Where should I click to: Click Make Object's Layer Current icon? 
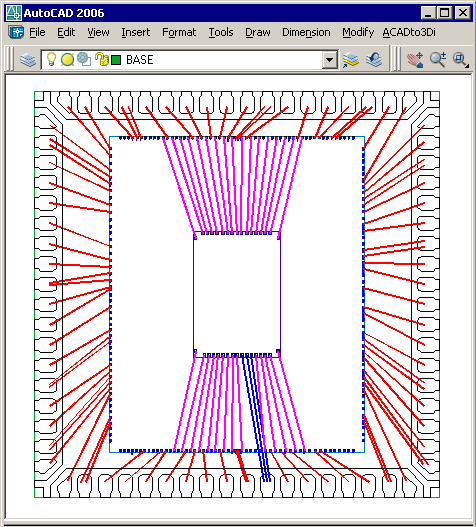350,60
